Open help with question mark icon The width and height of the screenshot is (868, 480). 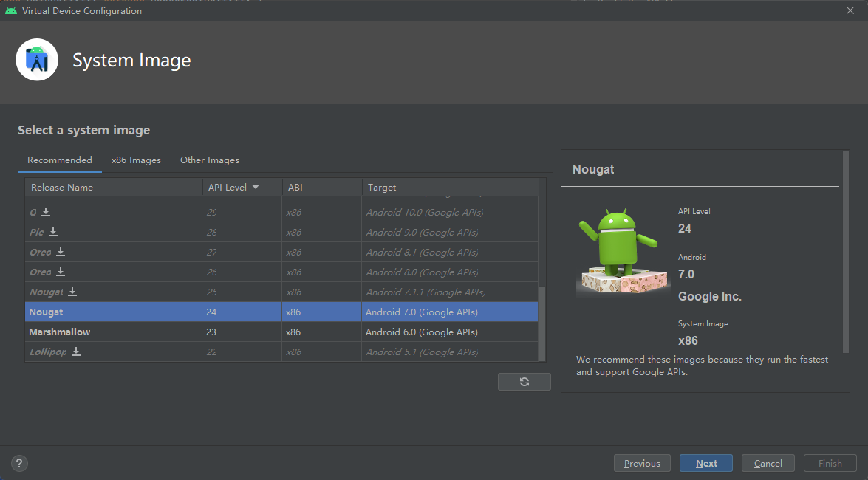18,464
